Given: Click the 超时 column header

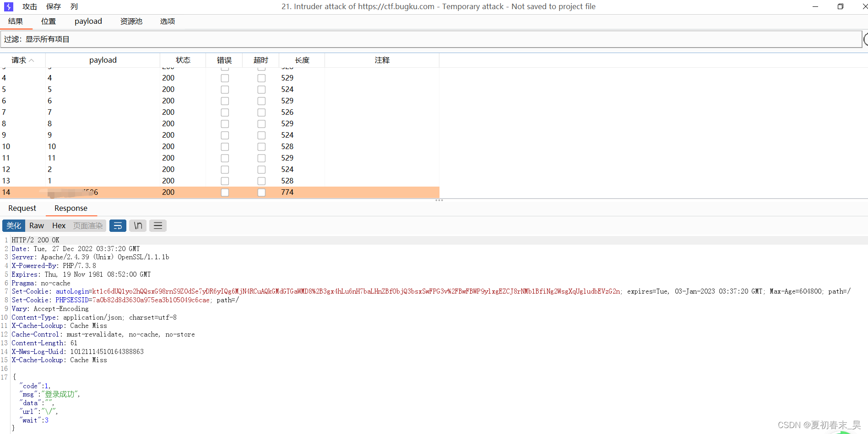Looking at the screenshot, I should (x=261, y=60).
